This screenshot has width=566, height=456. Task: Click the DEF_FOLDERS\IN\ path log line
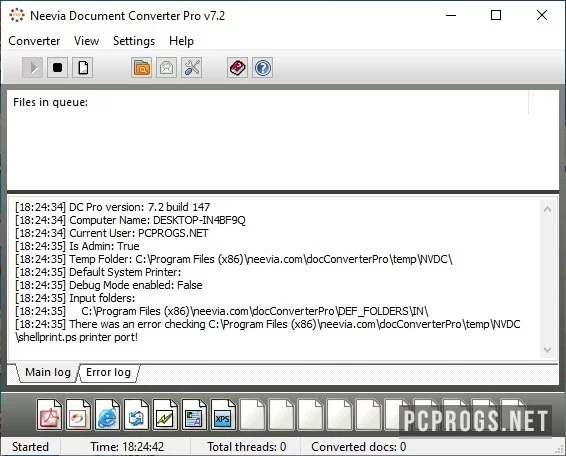(222, 311)
